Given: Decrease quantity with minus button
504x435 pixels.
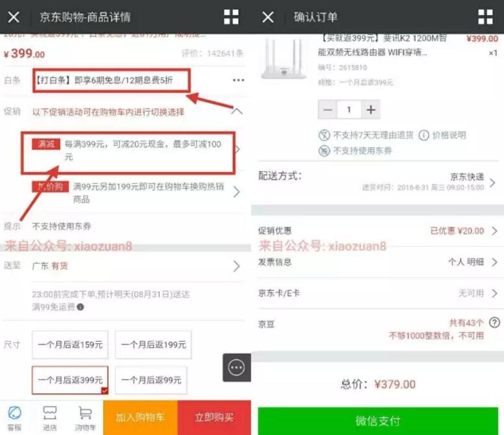Looking at the screenshot, I should click(x=327, y=110).
